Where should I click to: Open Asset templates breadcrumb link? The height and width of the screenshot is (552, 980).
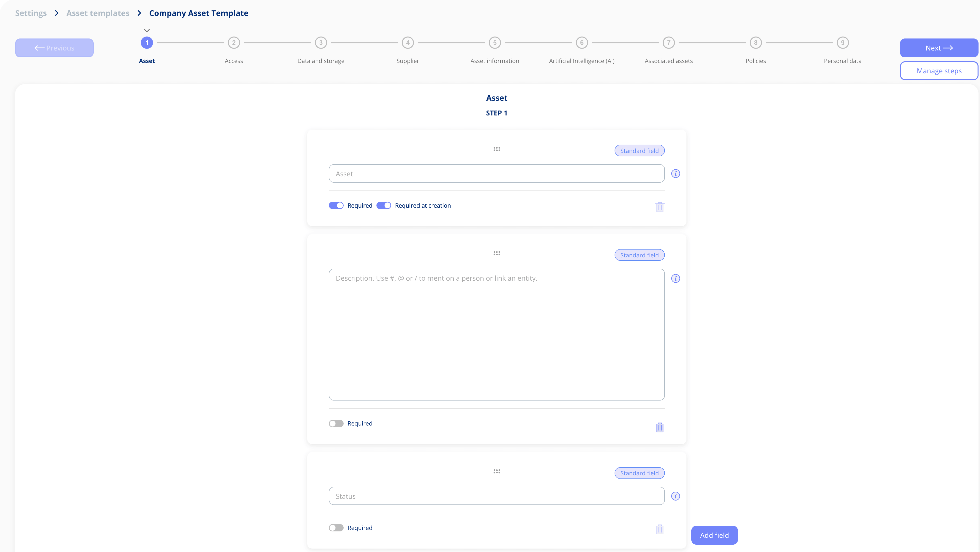pyautogui.click(x=98, y=13)
